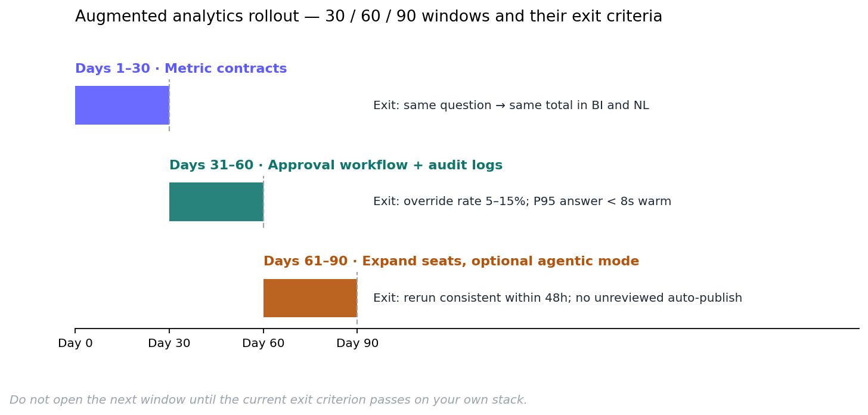Viewport: 868px width, 415px height.
Task: Click the italic footnote about exit criterion
Action: (x=268, y=400)
